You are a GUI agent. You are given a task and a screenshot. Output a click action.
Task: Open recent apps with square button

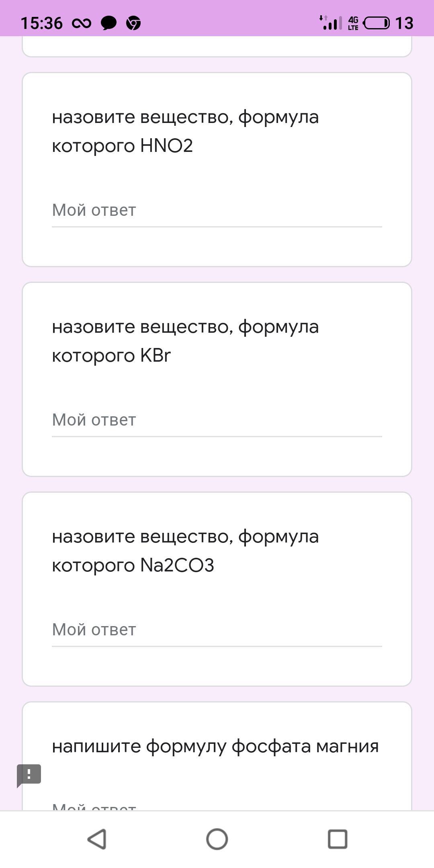pos(338,839)
